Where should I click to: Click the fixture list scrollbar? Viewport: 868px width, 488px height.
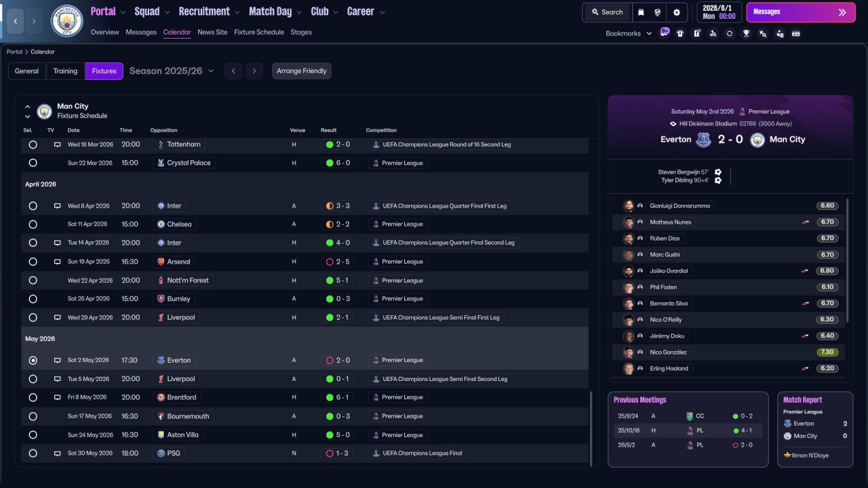point(591,428)
